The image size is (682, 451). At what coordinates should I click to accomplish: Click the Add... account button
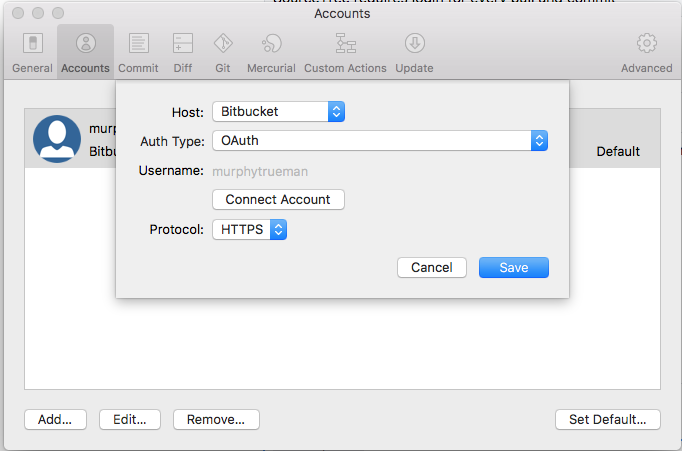click(55, 419)
